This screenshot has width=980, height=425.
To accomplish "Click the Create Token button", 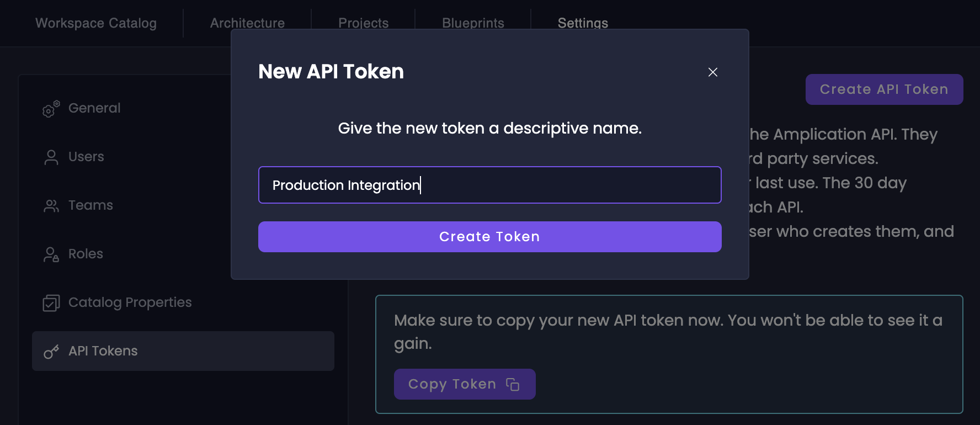I will [x=489, y=236].
